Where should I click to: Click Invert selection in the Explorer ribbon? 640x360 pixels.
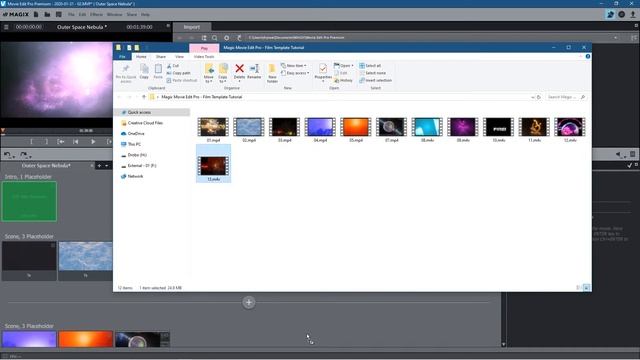coord(376,80)
